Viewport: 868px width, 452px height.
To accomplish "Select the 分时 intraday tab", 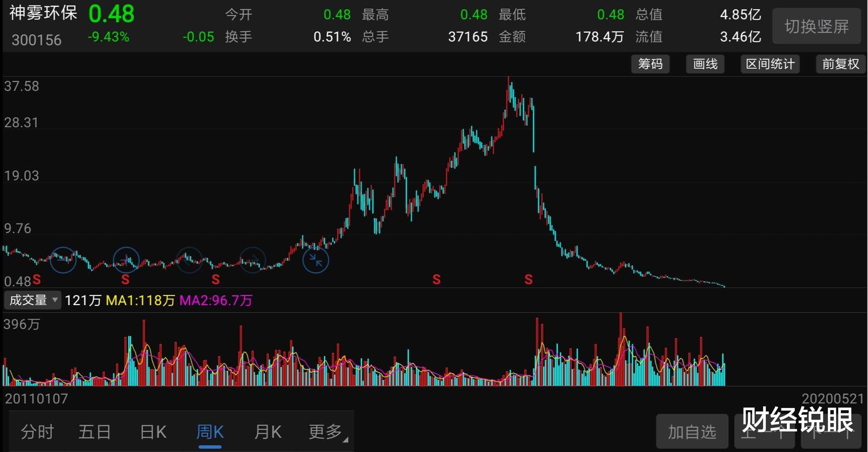I will tap(37, 432).
